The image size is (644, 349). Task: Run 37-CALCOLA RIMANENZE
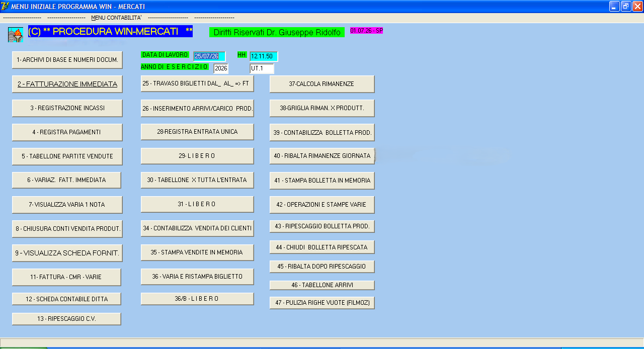(x=322, y=84)
